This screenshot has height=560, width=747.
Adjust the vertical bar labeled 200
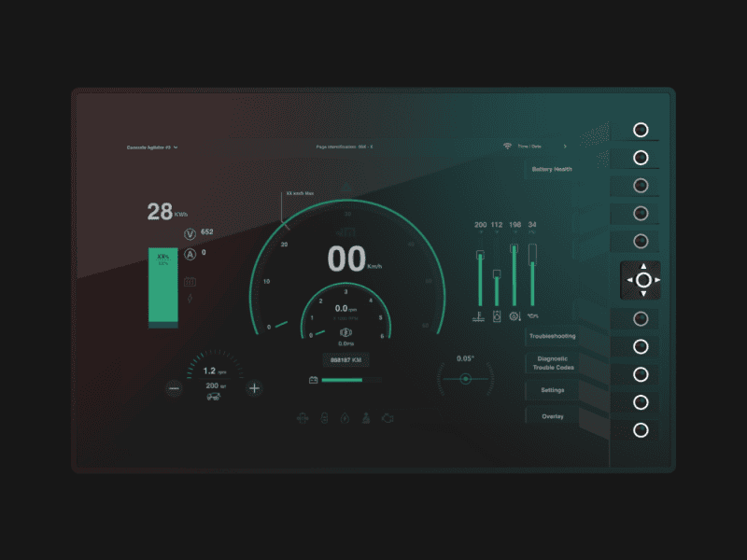tap(480, 278)
